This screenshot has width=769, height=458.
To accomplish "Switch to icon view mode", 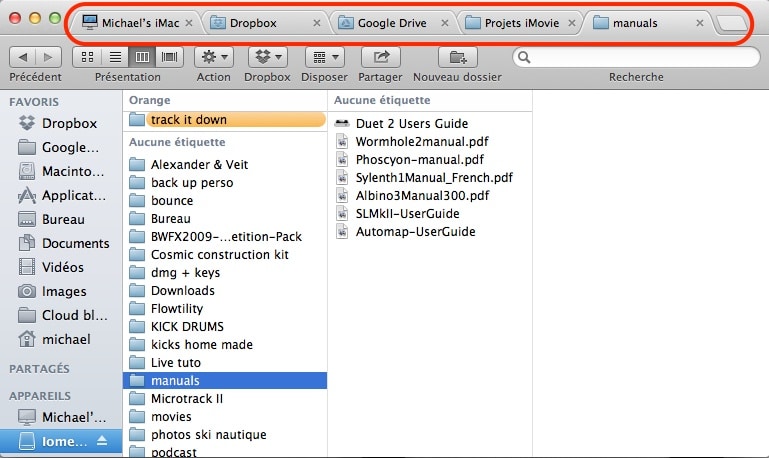I will [x=88, y=58].
